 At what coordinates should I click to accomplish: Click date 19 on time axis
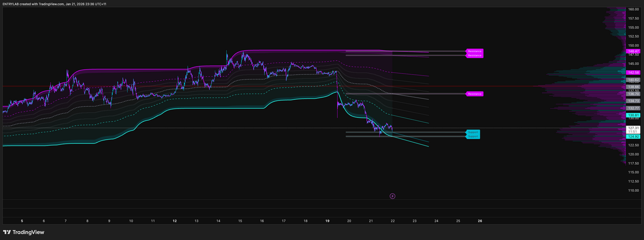pos(327,221)
